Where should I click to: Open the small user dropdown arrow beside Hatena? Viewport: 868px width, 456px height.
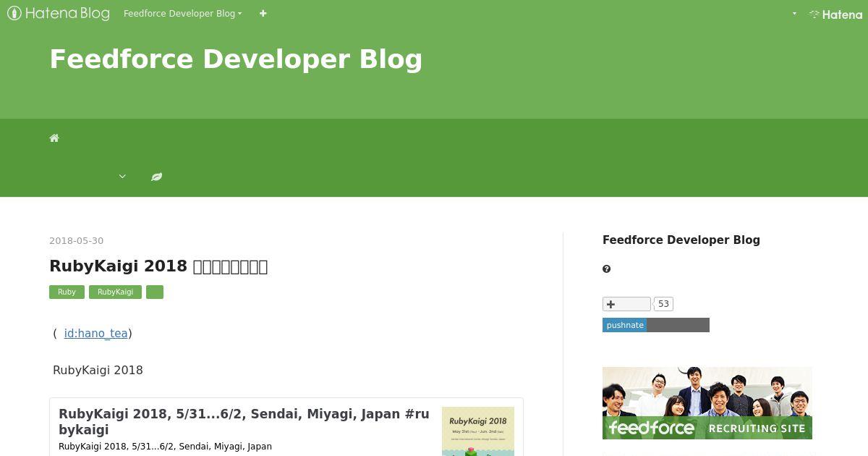tap(794, 14)
